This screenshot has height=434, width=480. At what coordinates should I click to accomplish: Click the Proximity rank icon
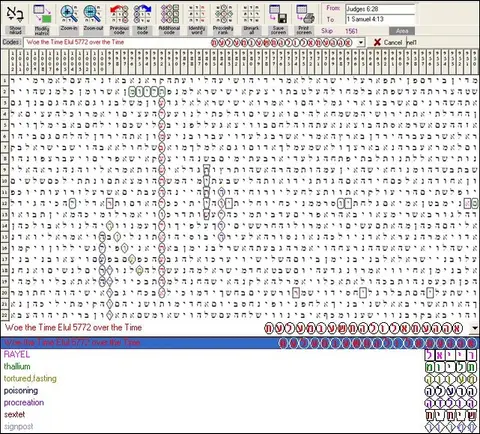[x=223, y=14]
